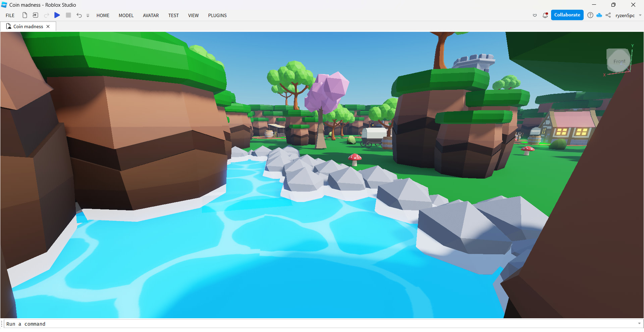Switch to the VIEW ribbon tab
This screenshot has height=332, width=644.
(x=194, y=15)
